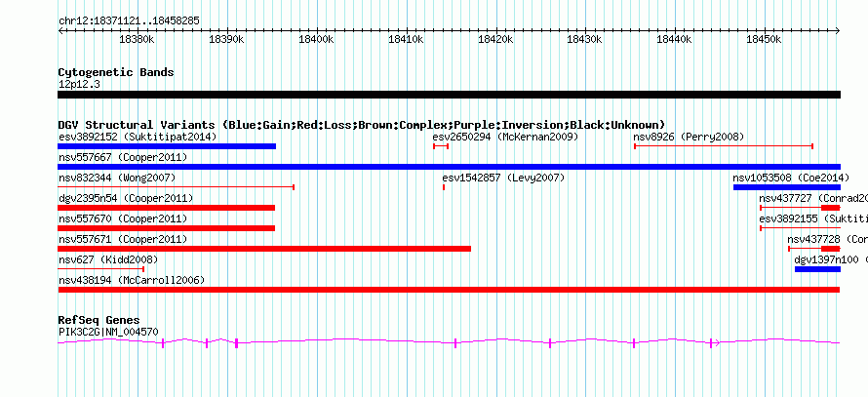The image size is (868, 397).
Task: Click the 18400k ruler tick label
Action: [x=316, y=40]
